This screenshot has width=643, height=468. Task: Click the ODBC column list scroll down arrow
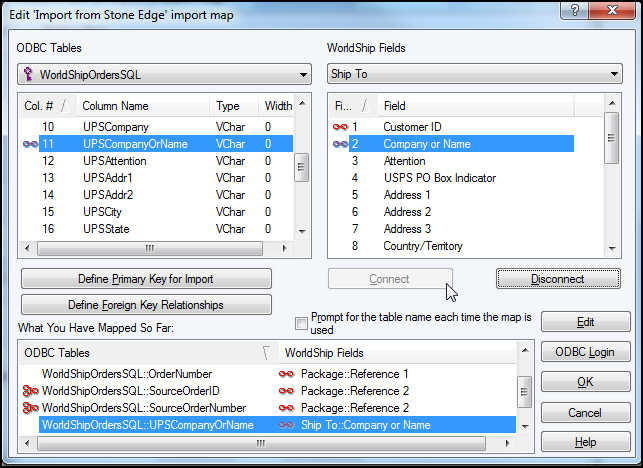tap(302, 231)
